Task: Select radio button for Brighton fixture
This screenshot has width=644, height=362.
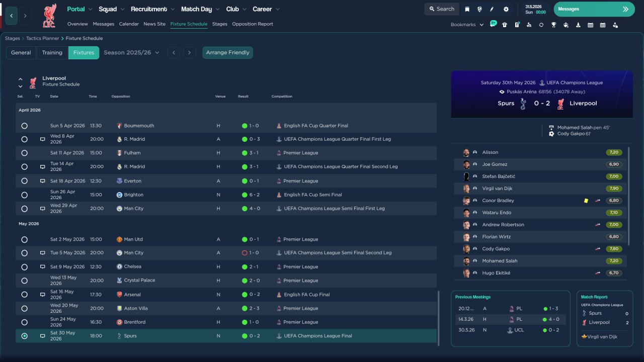Action: click(24, 195)
